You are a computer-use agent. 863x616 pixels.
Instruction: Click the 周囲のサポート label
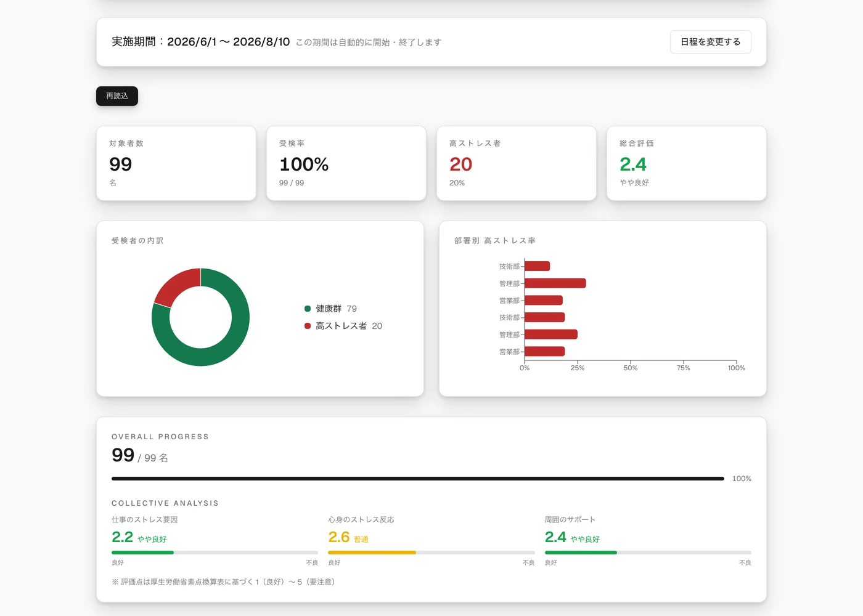(x=570, y=520)
